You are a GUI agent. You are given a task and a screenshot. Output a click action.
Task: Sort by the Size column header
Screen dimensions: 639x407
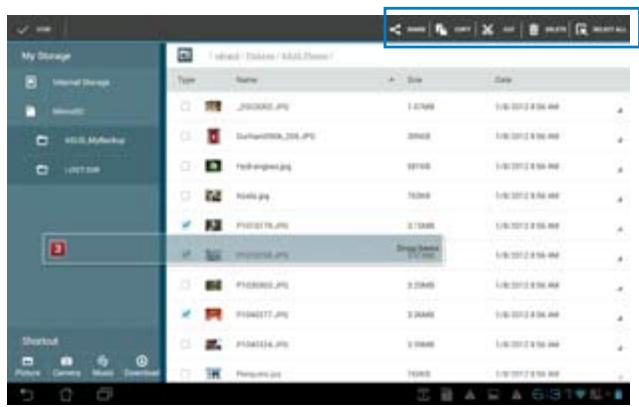tap(414, 80)
